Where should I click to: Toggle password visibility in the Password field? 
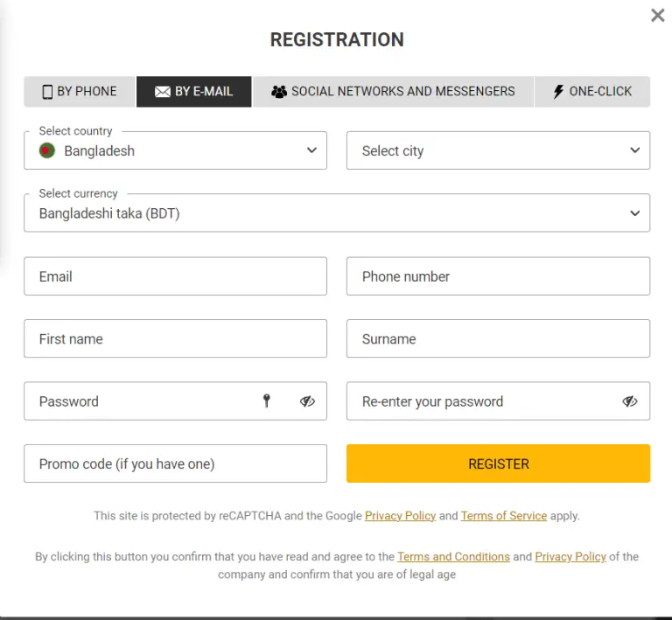[x=307, y=401]
